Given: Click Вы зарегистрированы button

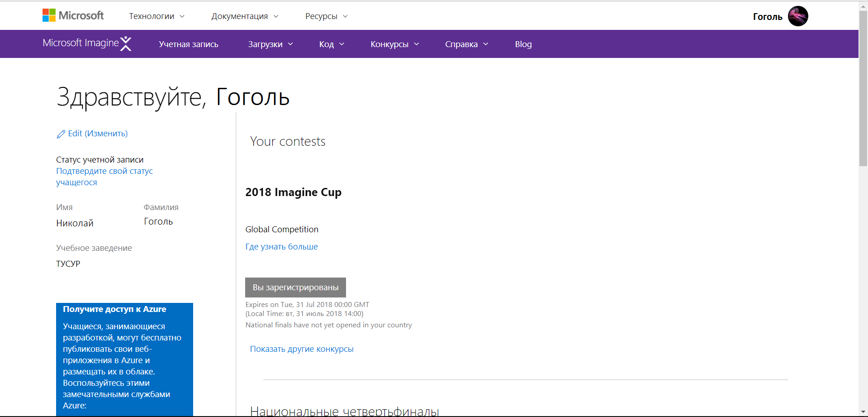Looking at the screenshot, I should [x=295, y=288].
